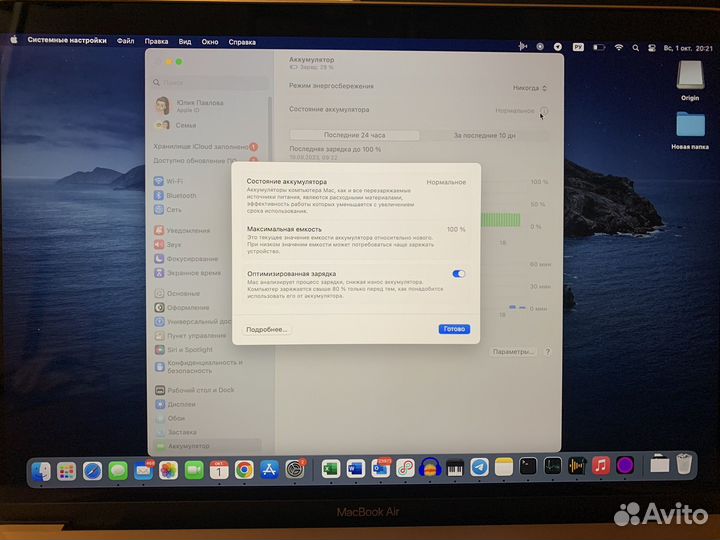Open the Системные настройки menu

point(67,40)
